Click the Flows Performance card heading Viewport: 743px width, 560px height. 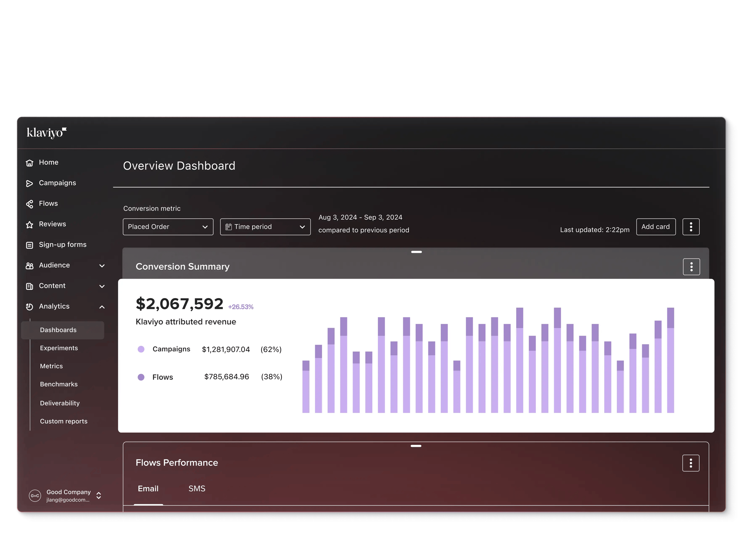(x=177, y=462)
